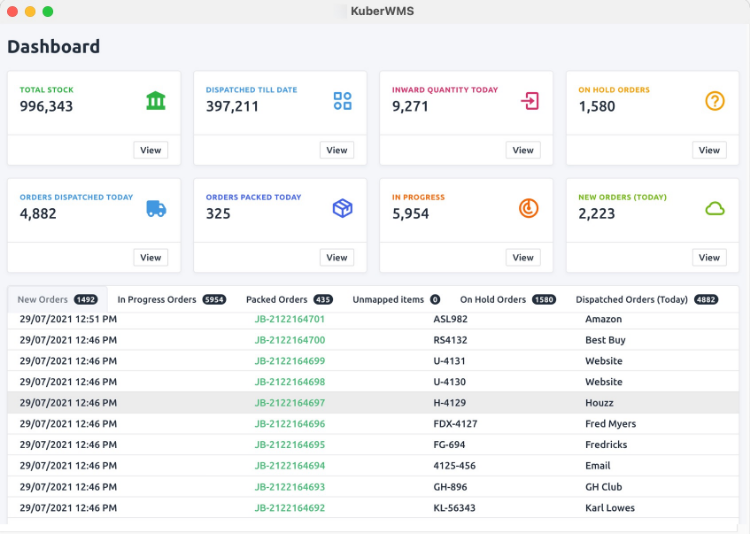The width and height of the screenshot is (750, 534).
Task: Click the New Orders cloud icon
Action: coord(714,208)
